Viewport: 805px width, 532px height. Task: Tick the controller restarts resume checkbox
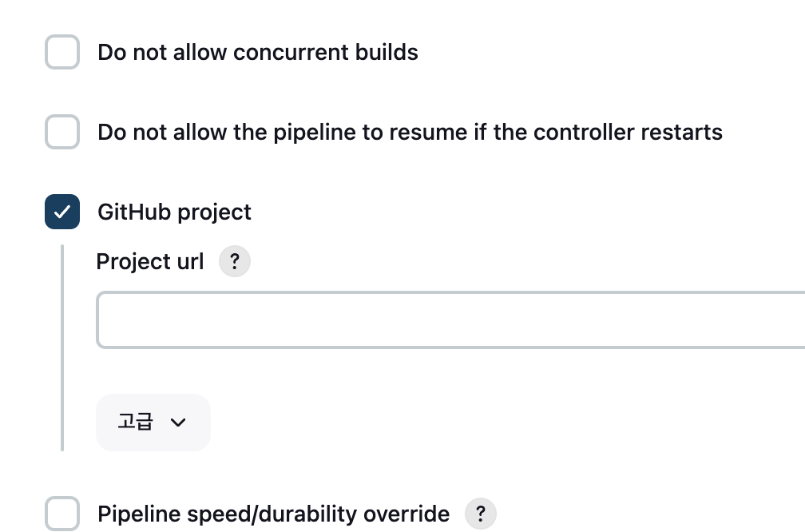tap(62, 132)
